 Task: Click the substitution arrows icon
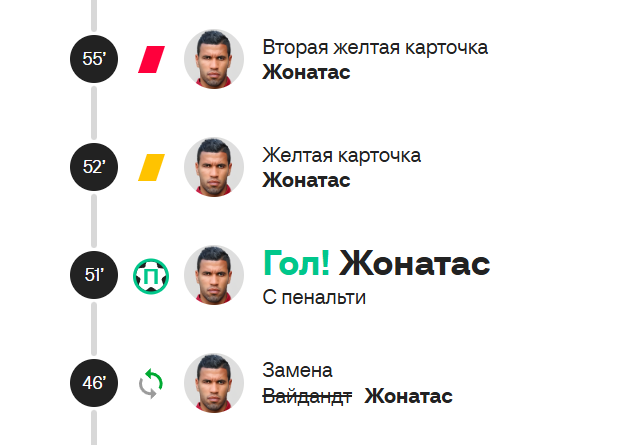151,383
